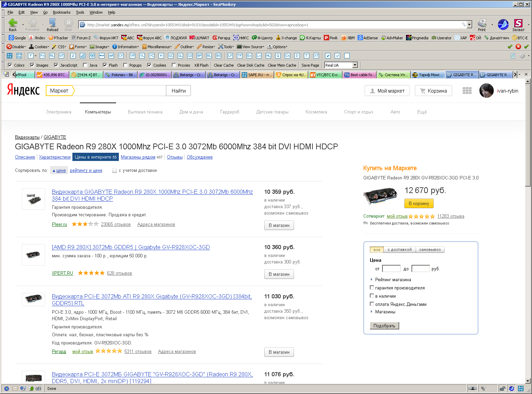Click the Yandex services grid icon
The height and width of the screenshot is (394, 532).
(467, 91)
